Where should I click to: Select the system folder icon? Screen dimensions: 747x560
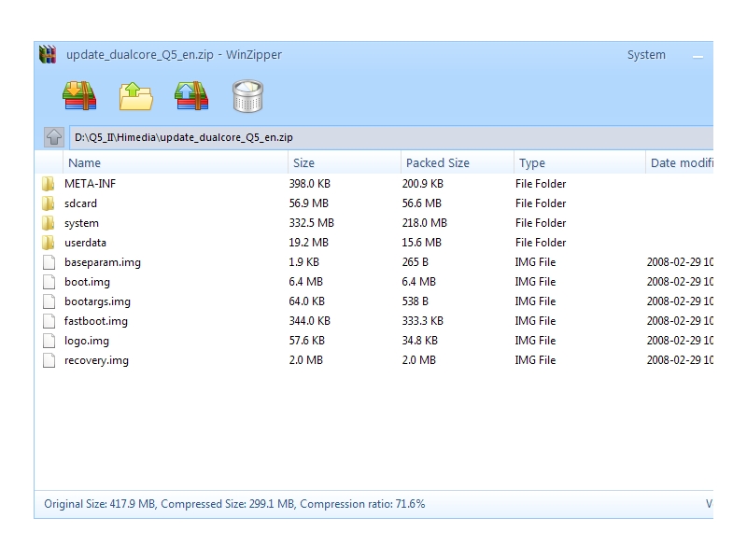(x=48, y=223)
